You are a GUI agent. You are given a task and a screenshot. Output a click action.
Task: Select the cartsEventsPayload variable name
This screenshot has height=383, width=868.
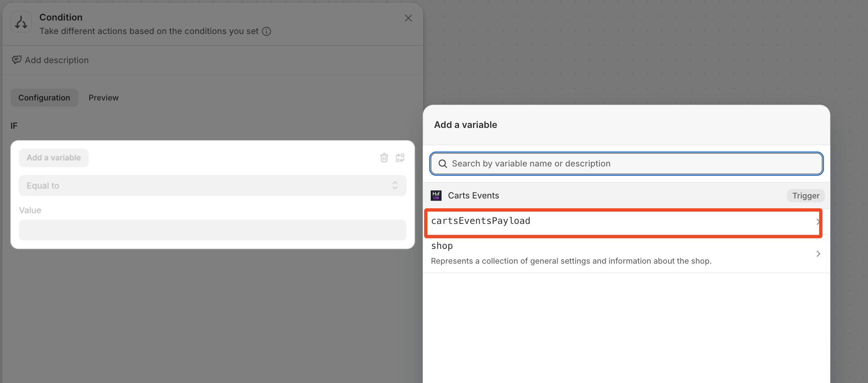(x=481, y=221)
